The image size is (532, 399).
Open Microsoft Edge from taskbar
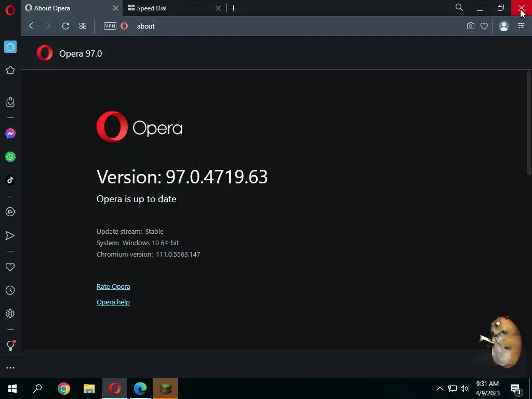point(140,389)
